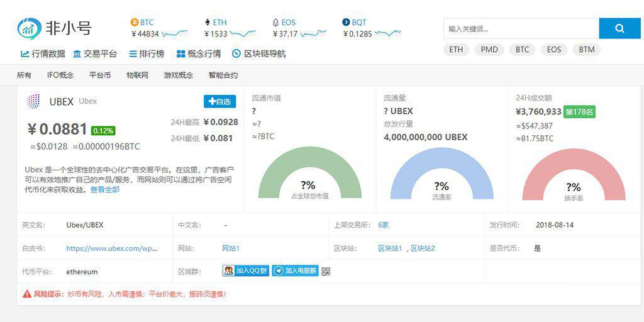Open the 区块站1 explorer link

coord(390,248)
